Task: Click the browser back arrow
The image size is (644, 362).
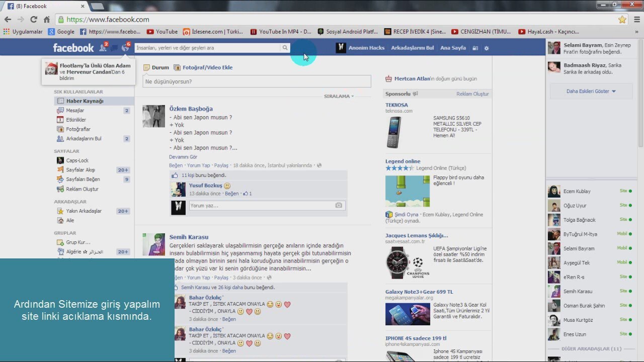Action: tap(8, 20)
